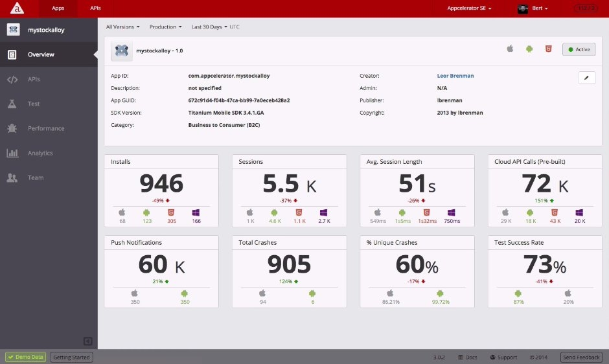Open Analytics section in sidebar
This screenshot has width=609, height=364.
coord(49,153)
